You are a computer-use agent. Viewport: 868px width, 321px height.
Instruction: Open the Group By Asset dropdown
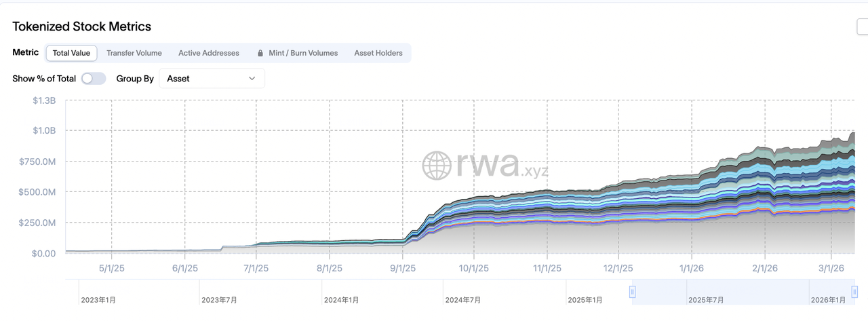212,79
